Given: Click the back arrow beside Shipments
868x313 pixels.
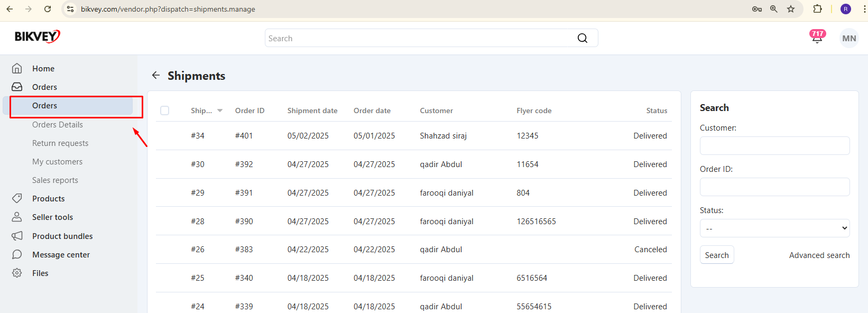Looking at the screenshot, I should pyautogui.click(x=156, y=75).
